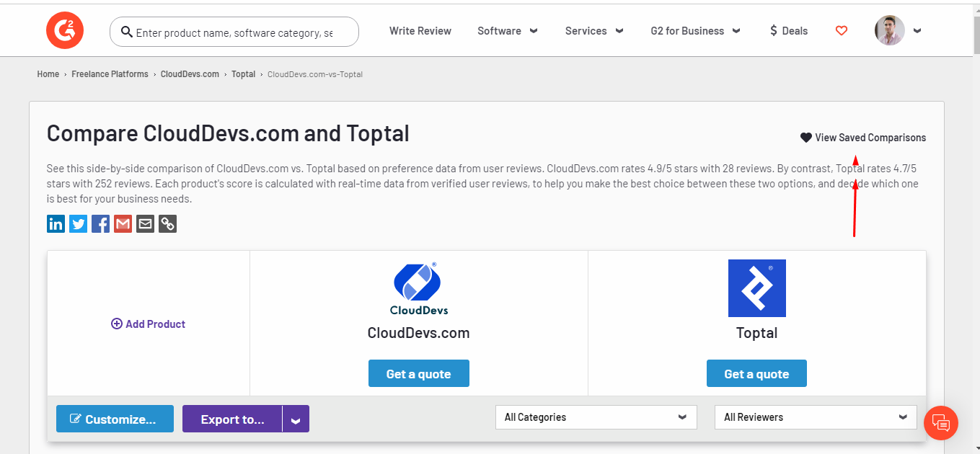Open the All Categories dropdown
Viewport: 980px width, 454px height.
pos(596,417)
